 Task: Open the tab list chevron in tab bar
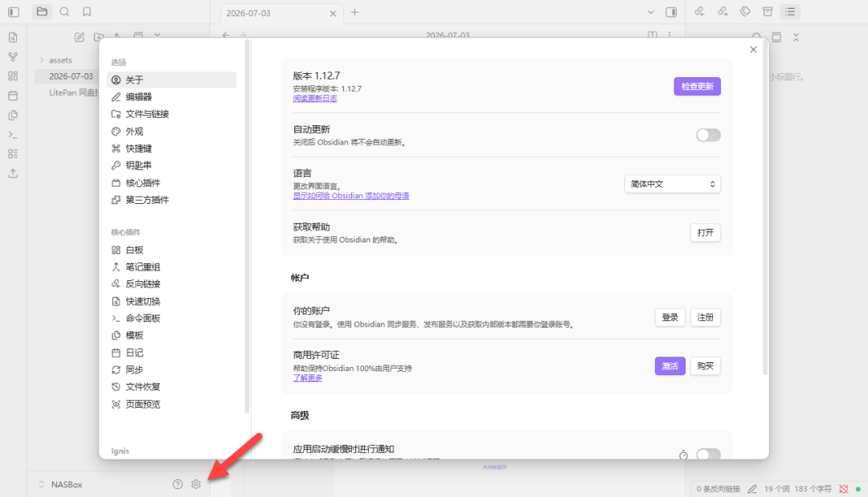651,12
